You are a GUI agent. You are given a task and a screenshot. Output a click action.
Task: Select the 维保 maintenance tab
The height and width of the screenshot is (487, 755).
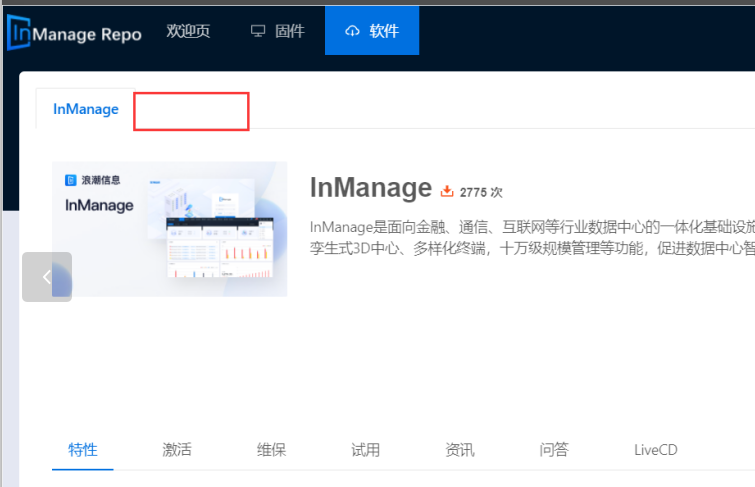point(271,450)
